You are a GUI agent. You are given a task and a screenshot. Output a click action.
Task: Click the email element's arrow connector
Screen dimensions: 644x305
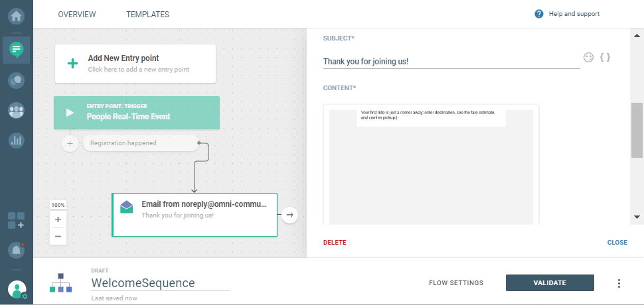click(x=289, y=214)
